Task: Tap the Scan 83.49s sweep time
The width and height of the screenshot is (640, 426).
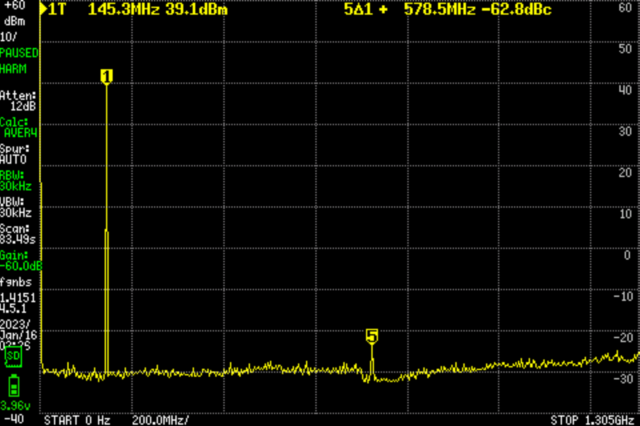Action: pos(18,234)
